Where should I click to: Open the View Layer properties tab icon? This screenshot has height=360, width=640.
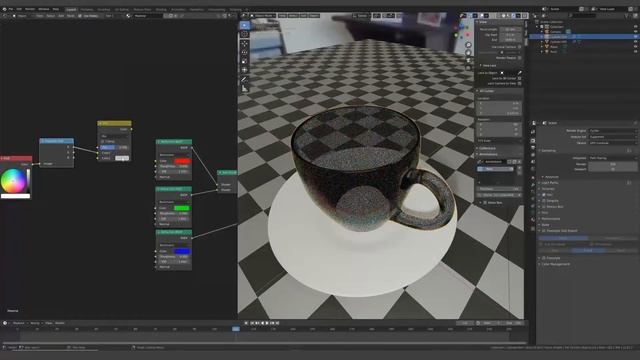pos(533,155)
